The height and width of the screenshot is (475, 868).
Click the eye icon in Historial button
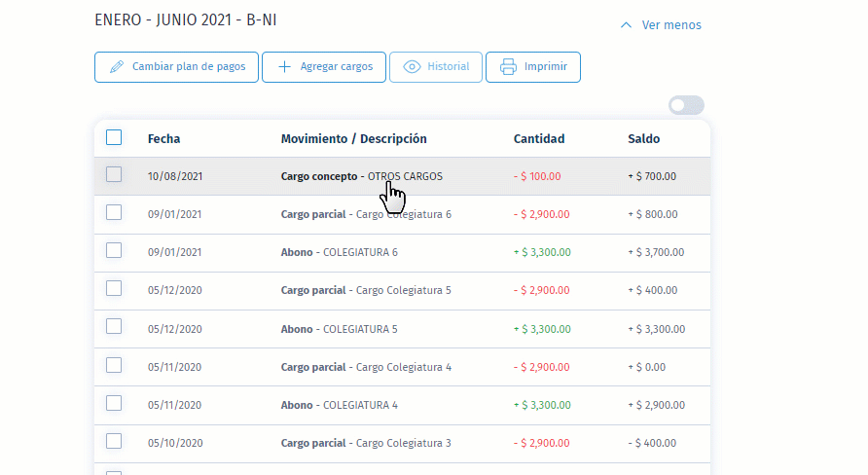pos(412,67)
